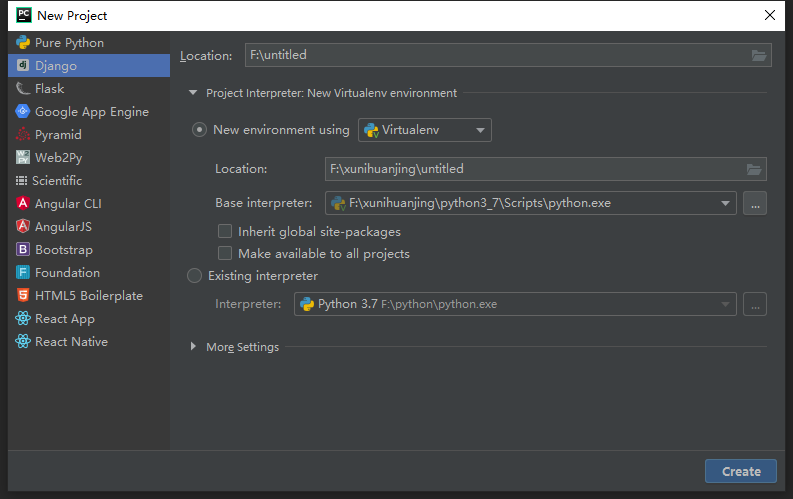Select the HTML5 Boilerplate icon

pyautogui.click(x=23, y=295)
